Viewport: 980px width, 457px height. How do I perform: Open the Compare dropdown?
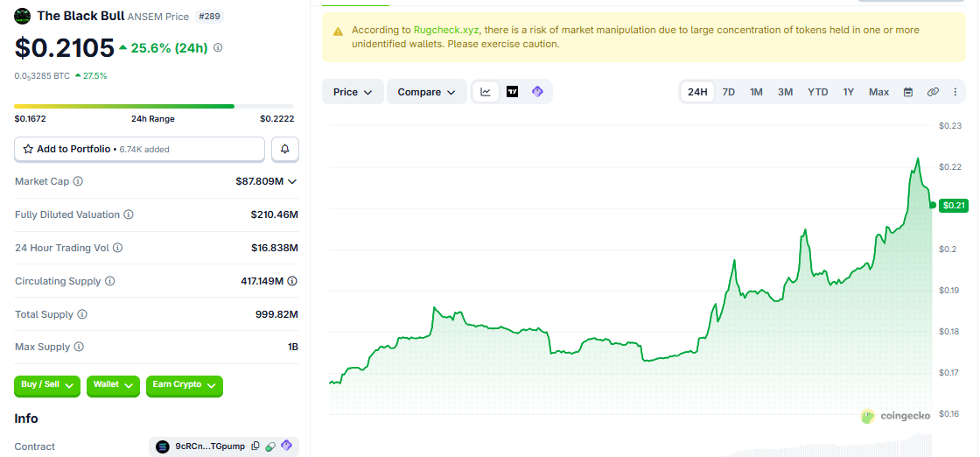(x=427, y=92)
